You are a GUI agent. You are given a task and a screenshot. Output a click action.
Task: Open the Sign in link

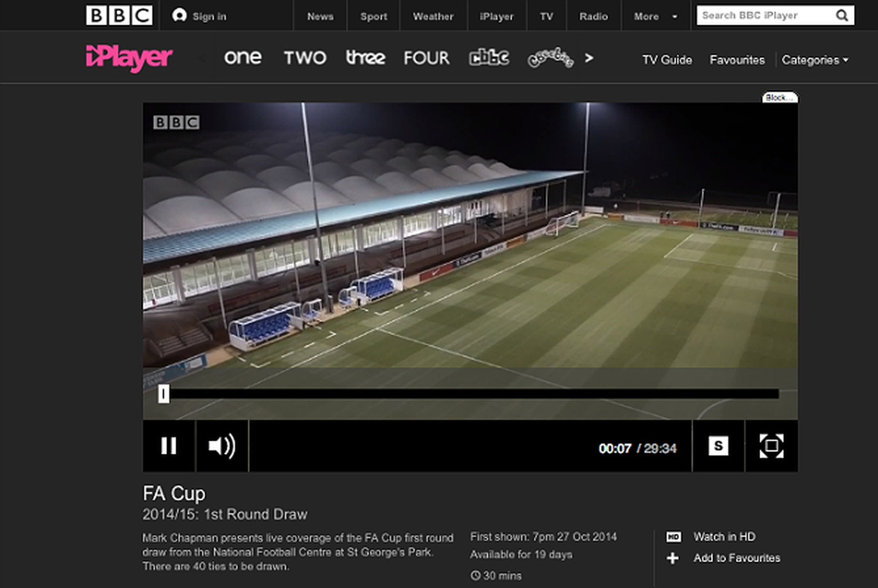point(209,17)
